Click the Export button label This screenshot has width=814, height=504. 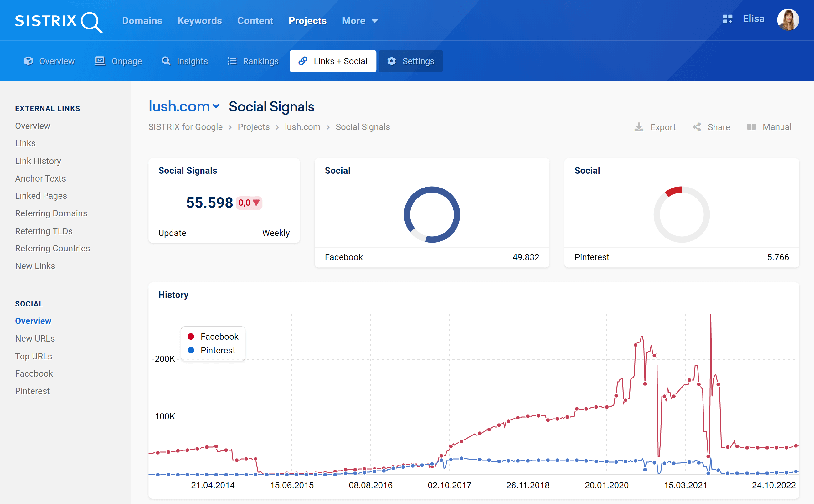tap(663, 127)
